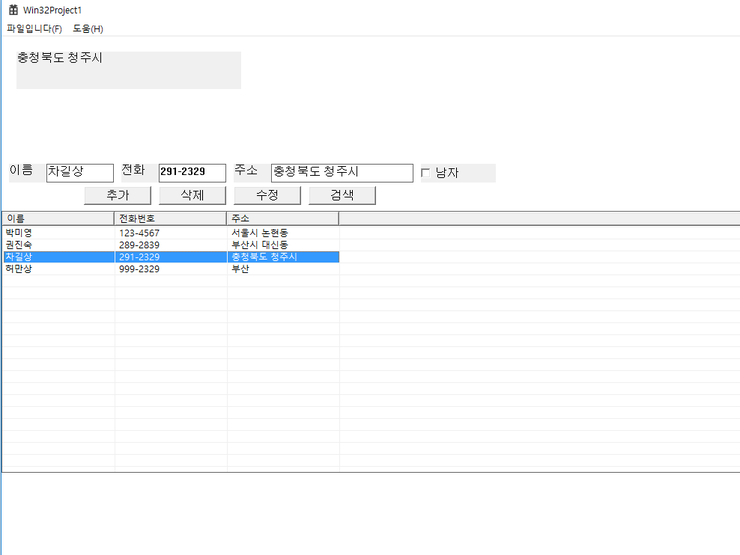Click the phone cell 289-2839
This screenshot has width=740, height=555.
[139, 245]
